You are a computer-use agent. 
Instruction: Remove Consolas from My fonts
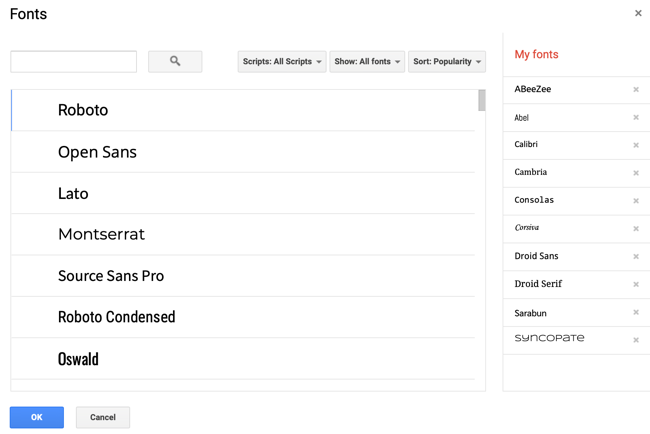[x=636, y=201]
